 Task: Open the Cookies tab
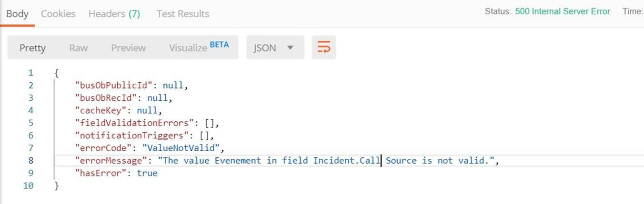click(x=58, y=14)
